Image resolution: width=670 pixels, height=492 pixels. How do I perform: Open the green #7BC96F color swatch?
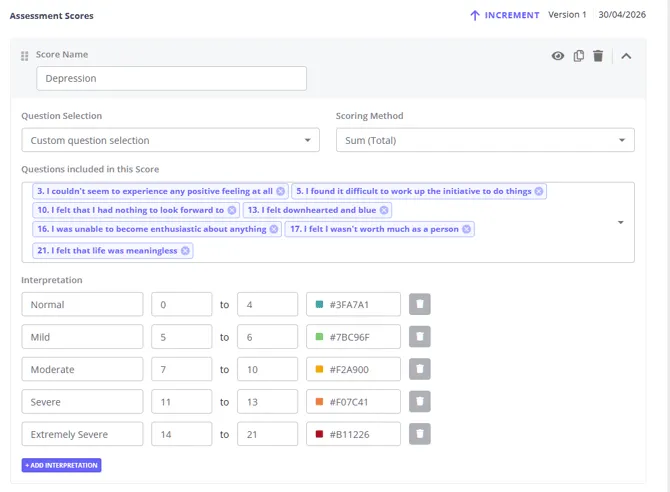319,337
